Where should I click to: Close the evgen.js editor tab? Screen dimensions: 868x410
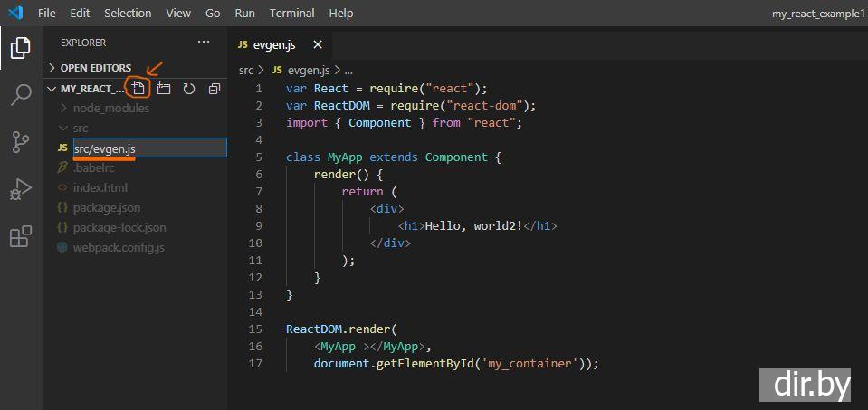coord(317,44)
